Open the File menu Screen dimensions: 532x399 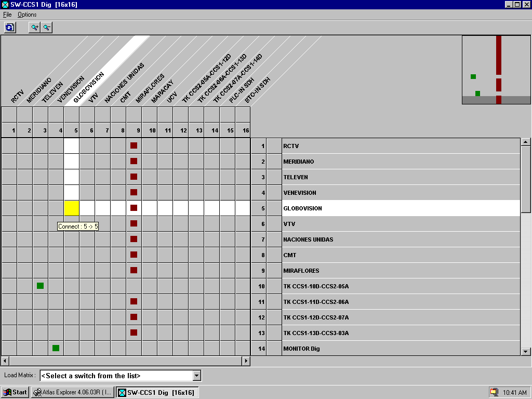point(7,15)
